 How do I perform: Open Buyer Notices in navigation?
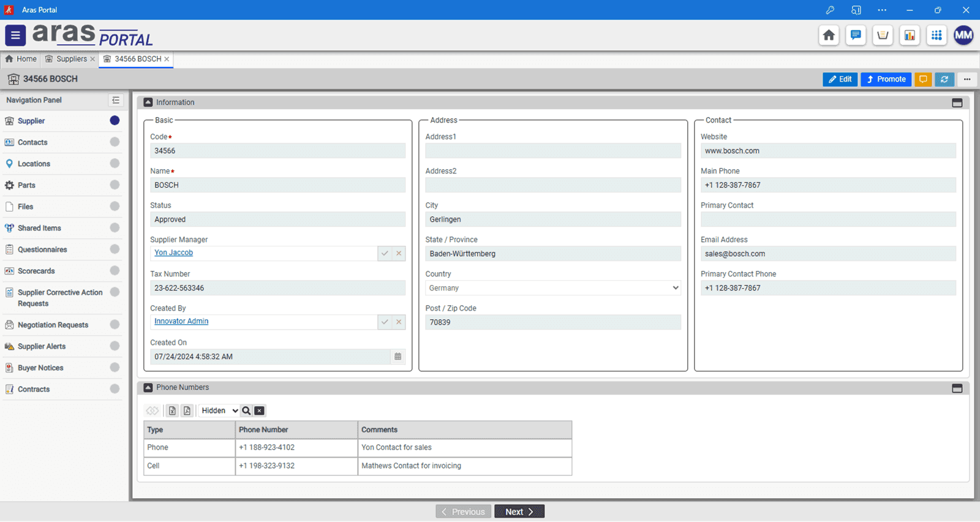(x=40, y=368)
